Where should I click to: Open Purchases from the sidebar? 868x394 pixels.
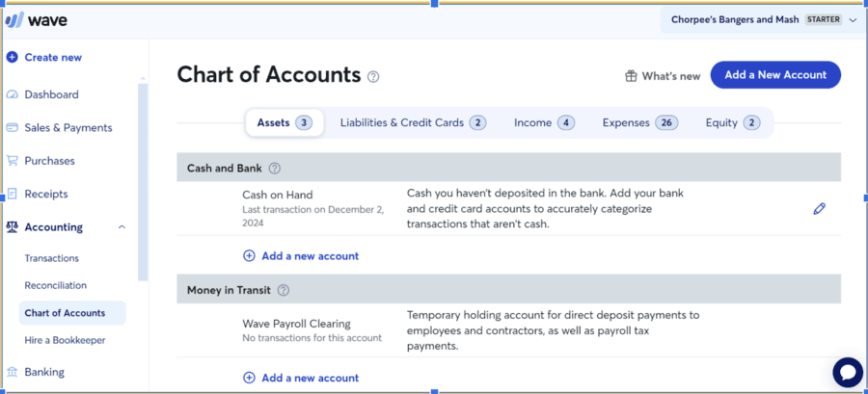click(x=49, y=161)
